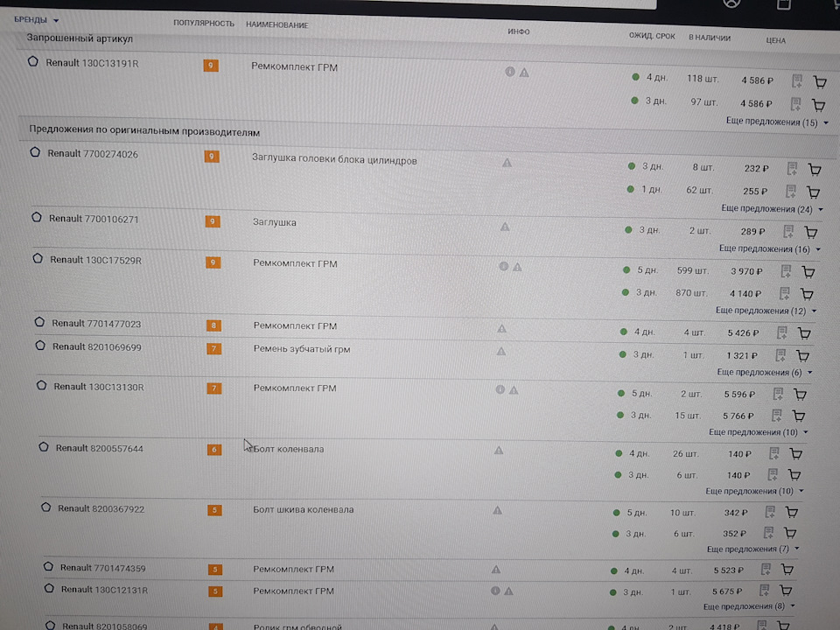Add Renault 7701474359 at 5 523 ₽ to cart
Screen dimensions: 840x630
[787, 570]
